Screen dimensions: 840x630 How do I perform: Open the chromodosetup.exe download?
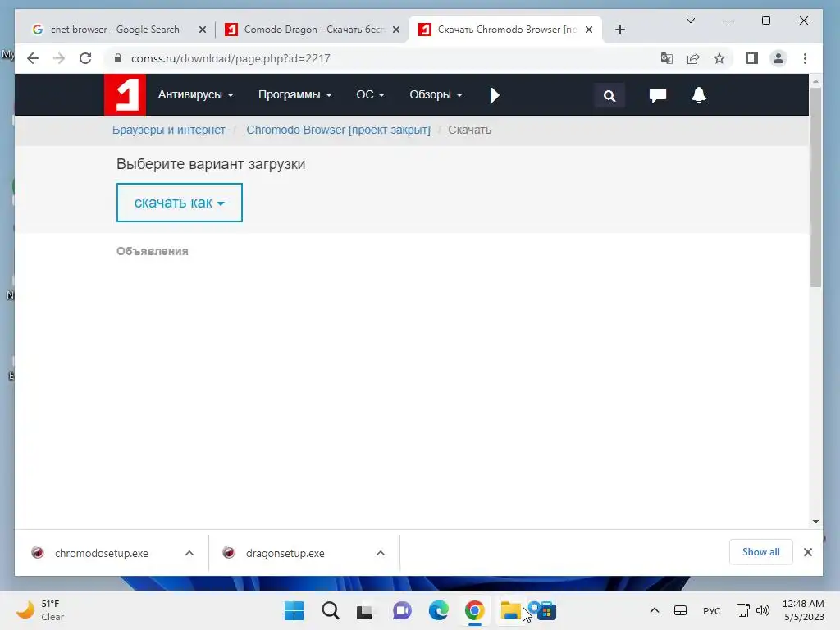tap(101, 553)
